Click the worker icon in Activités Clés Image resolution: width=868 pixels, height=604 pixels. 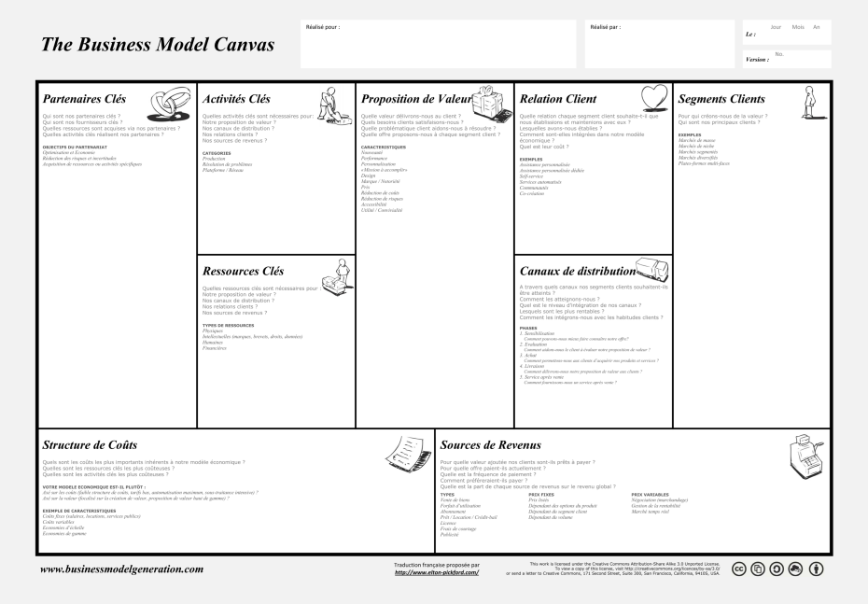click(x=334, y=105)
